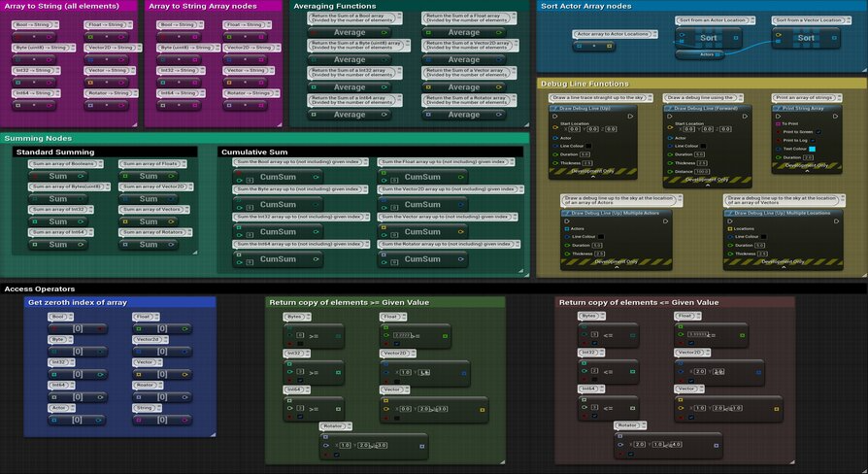Toggle checkbox on Vector2D <= node
Screen dimensions: 868x474
pos(691,381)
